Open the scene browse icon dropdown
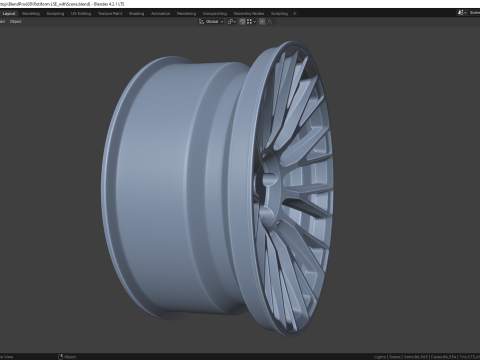Screen dimensions: 480x360 462,13
